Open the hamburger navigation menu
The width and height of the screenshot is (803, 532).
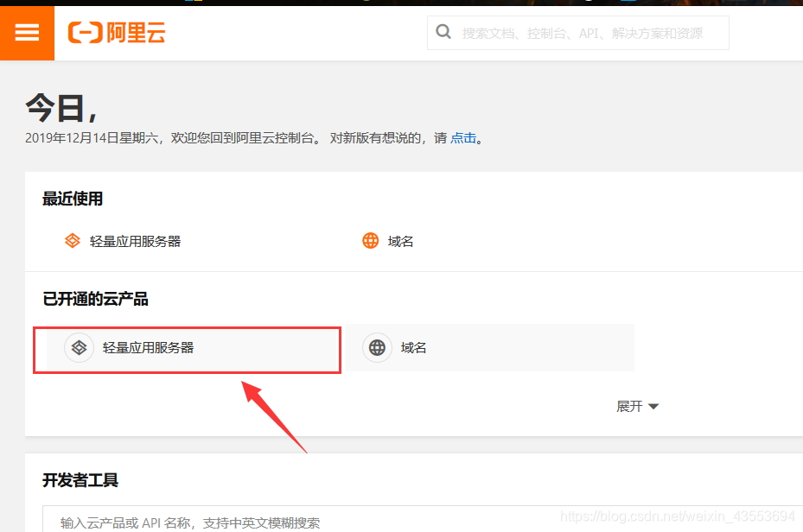pos(27,32)
